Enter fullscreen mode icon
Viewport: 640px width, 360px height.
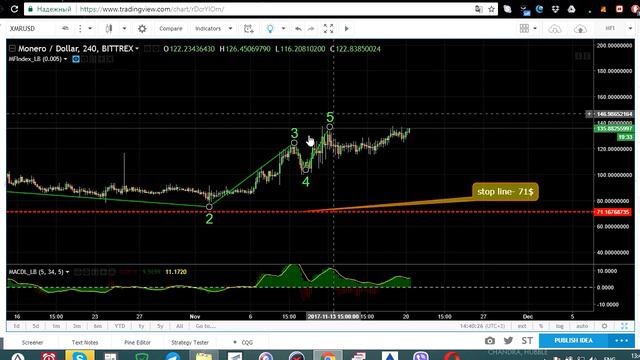[329, 28]
